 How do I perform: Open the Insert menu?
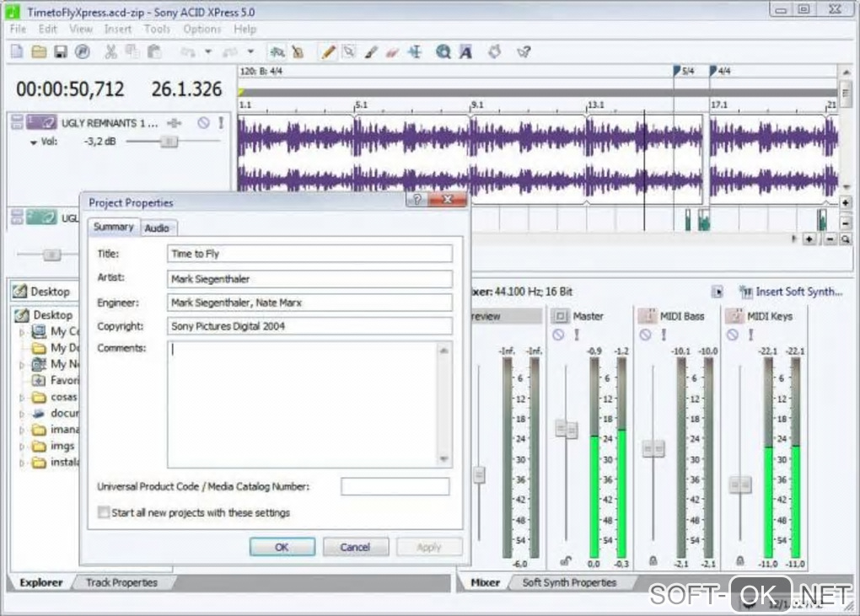118,29
